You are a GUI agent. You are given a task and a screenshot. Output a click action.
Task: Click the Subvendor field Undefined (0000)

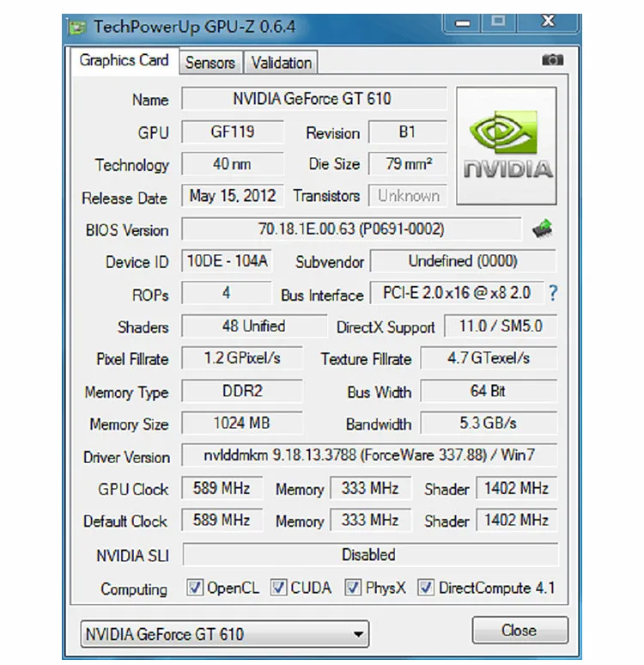tap(463, 261)
